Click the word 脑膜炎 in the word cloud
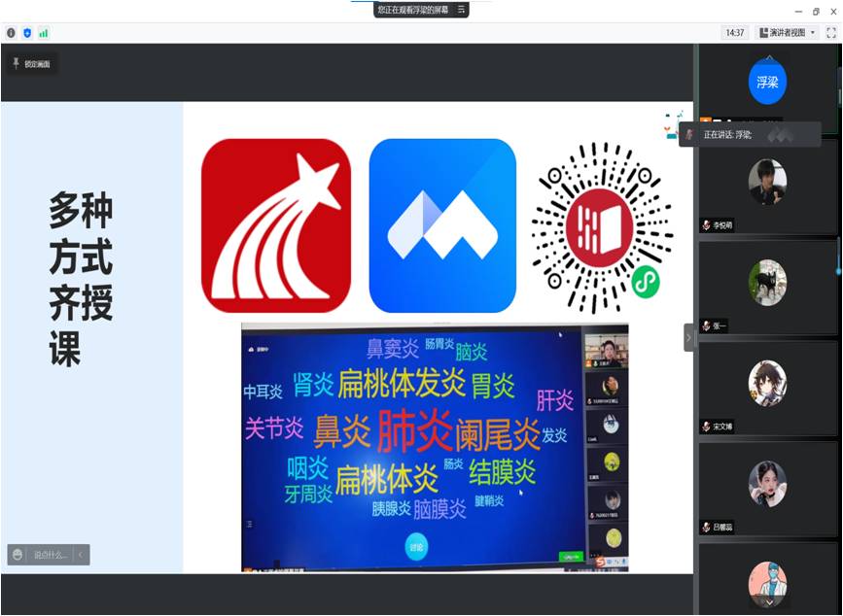The image size is (843, 616). pos(439,509)
